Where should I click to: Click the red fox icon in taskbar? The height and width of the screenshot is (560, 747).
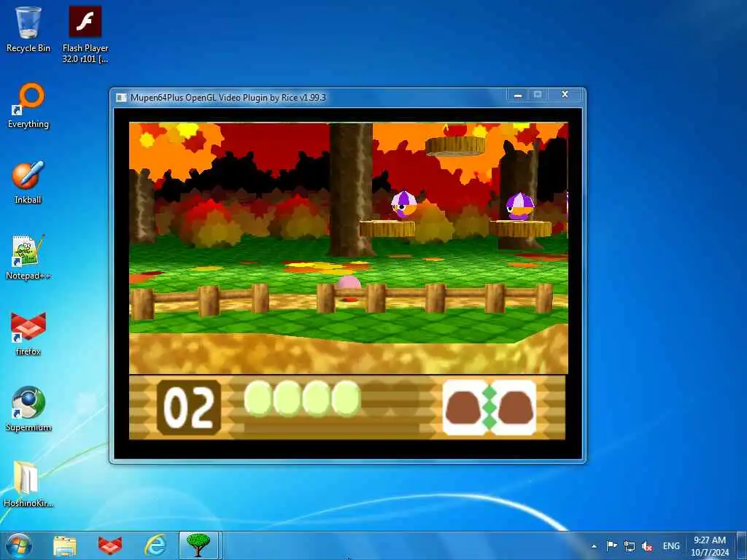point(110,545)
